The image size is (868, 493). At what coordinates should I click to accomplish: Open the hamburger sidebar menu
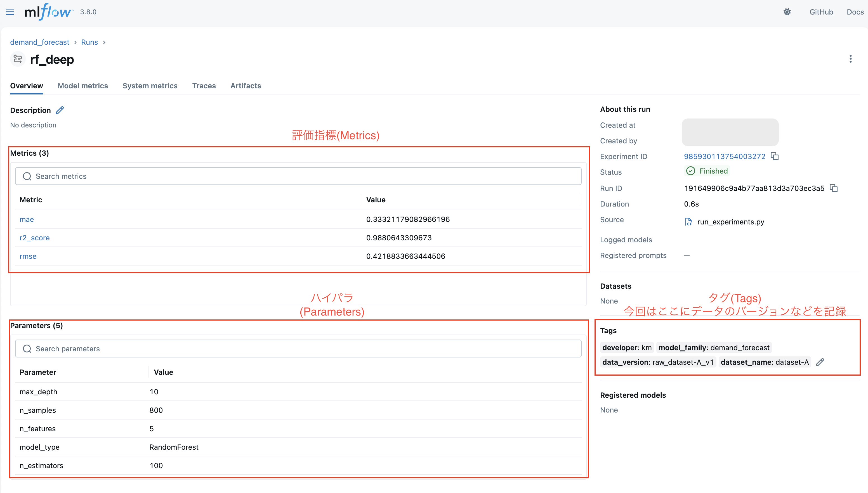tap(10, 12)
